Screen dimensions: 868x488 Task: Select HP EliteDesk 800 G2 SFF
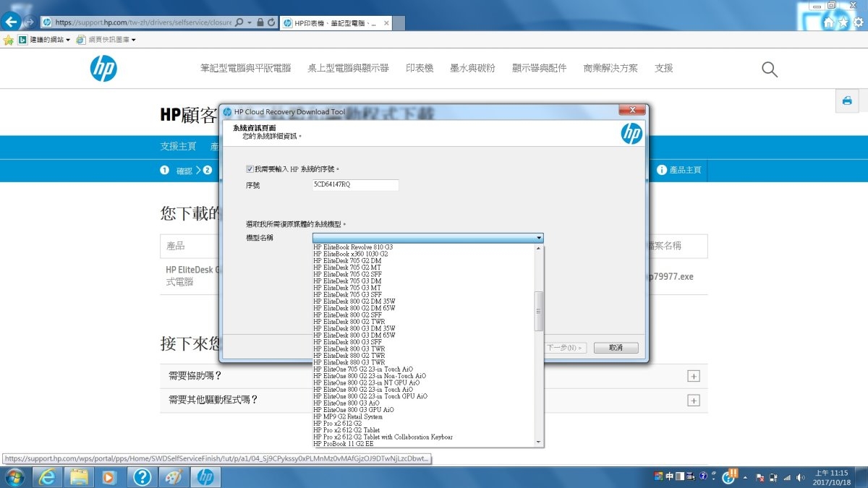347,315
